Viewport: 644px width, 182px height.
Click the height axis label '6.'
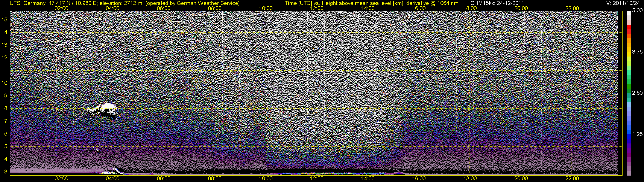(x=6, y=134)
